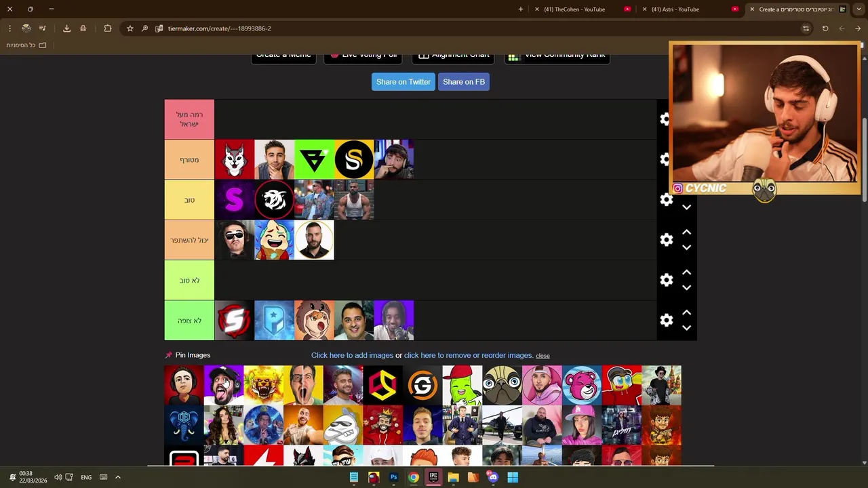Open the browser three-dot menu
Viewport: 868px width, 488px height.
coord(9,28)
